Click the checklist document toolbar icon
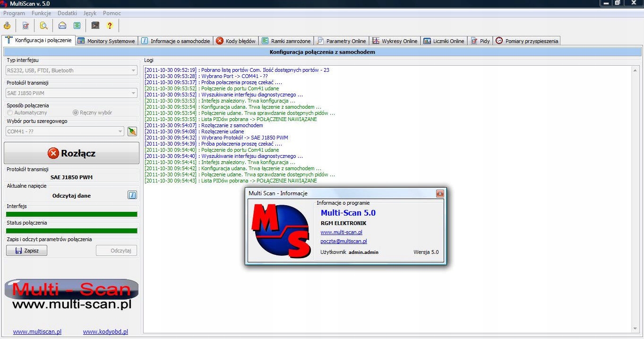The image size is (644, 339). (26, 26)
